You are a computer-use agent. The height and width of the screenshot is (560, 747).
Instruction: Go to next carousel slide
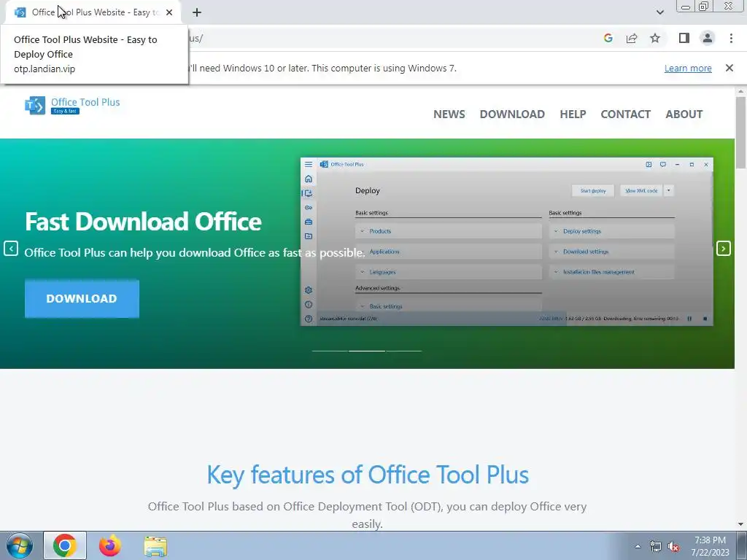(723, 249)
